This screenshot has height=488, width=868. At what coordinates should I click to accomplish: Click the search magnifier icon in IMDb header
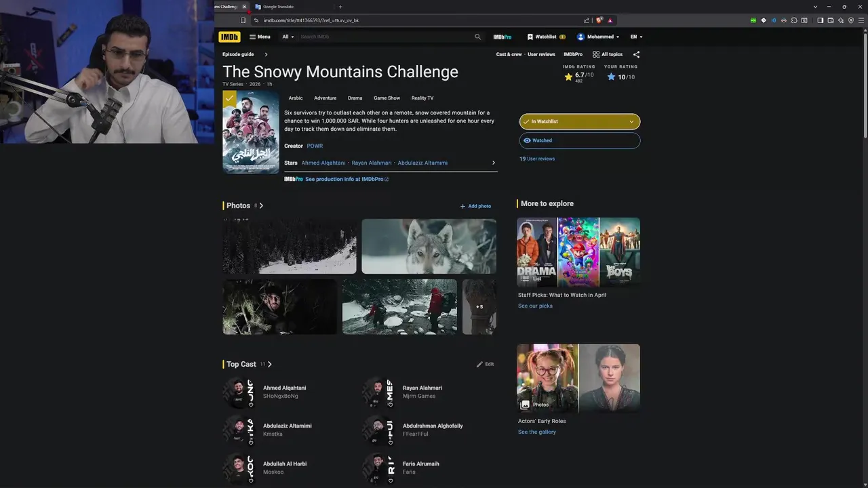tap(477, 37)
